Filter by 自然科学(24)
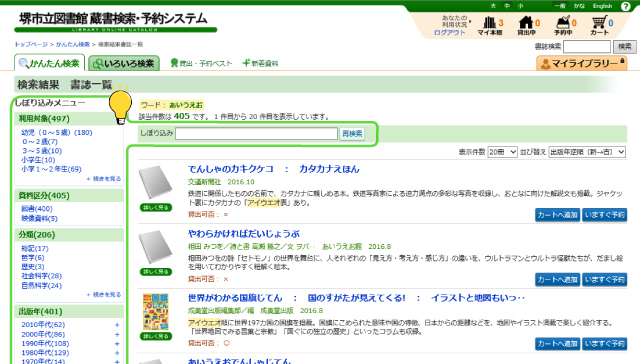The image size is (640, 364). (42, 286)
